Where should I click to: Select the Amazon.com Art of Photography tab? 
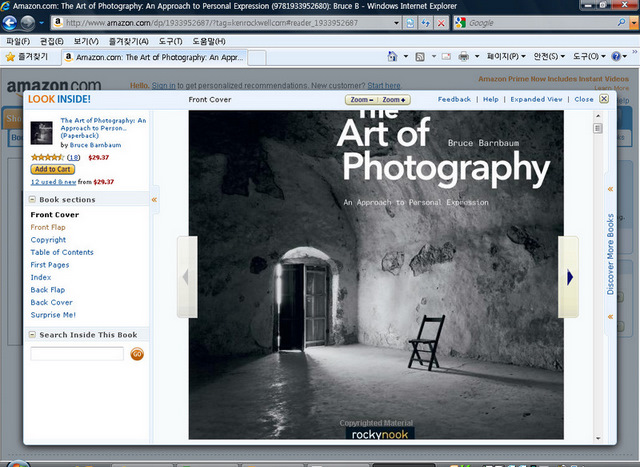click(x=154, y=57)
